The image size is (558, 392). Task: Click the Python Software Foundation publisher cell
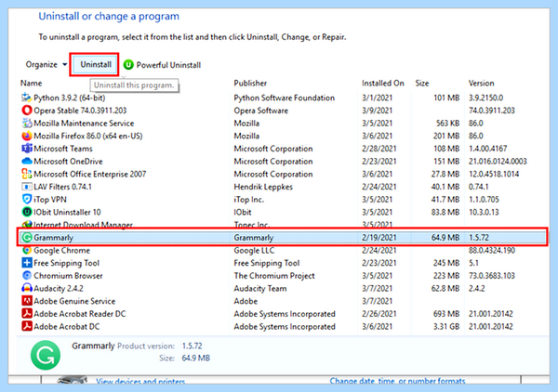[284, 98]
